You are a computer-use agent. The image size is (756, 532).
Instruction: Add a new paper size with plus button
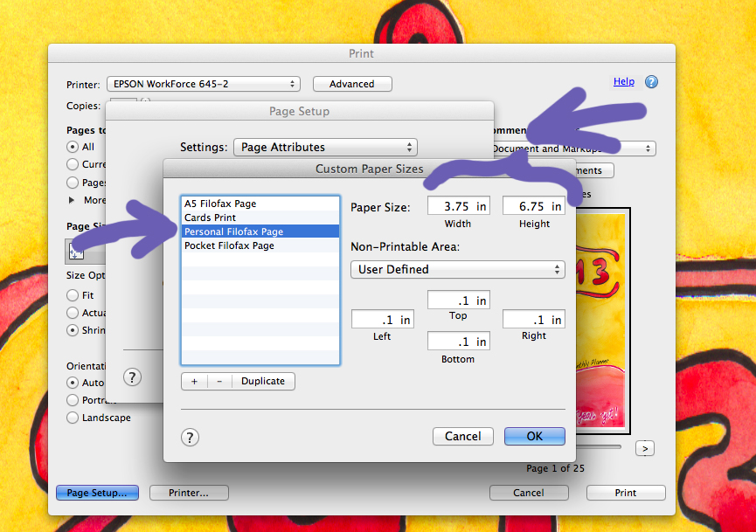click(194, 381)
